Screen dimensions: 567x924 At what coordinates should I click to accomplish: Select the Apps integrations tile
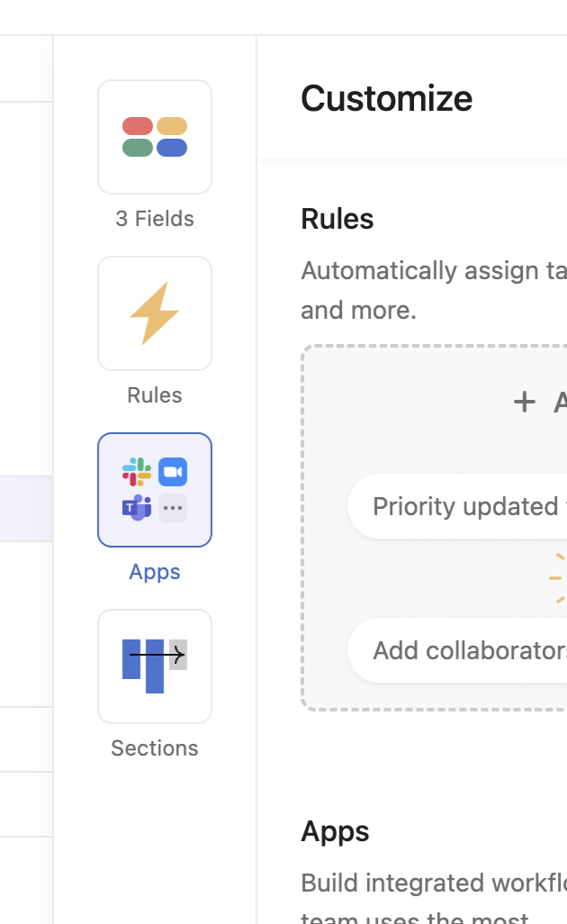coord(155,490)
